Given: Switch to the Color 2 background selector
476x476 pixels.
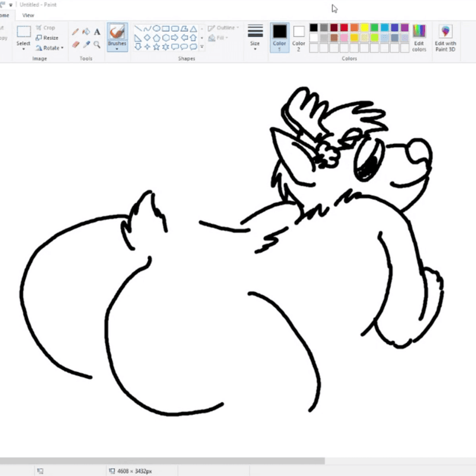Looking at the screenshot, I should [x=298, y=38].
